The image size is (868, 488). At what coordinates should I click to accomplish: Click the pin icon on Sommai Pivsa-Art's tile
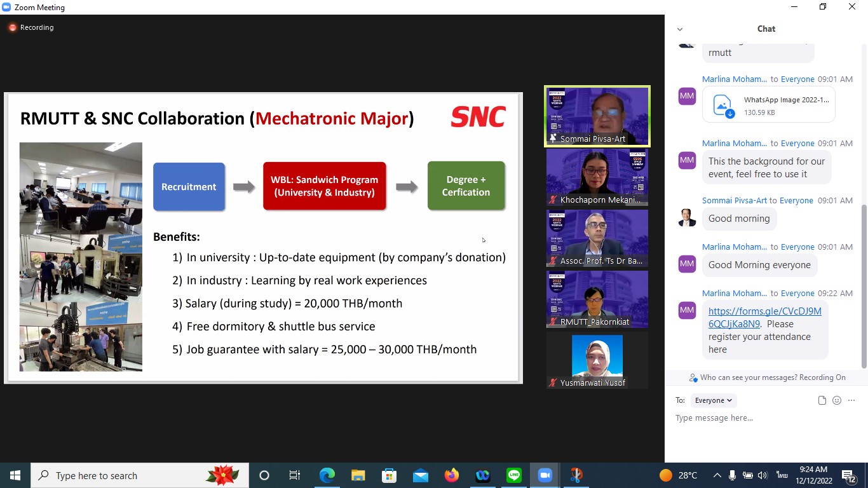[553, 139]
